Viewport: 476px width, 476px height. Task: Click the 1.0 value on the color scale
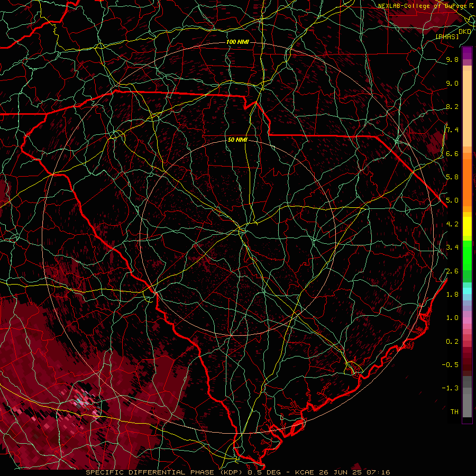(452, 318)
